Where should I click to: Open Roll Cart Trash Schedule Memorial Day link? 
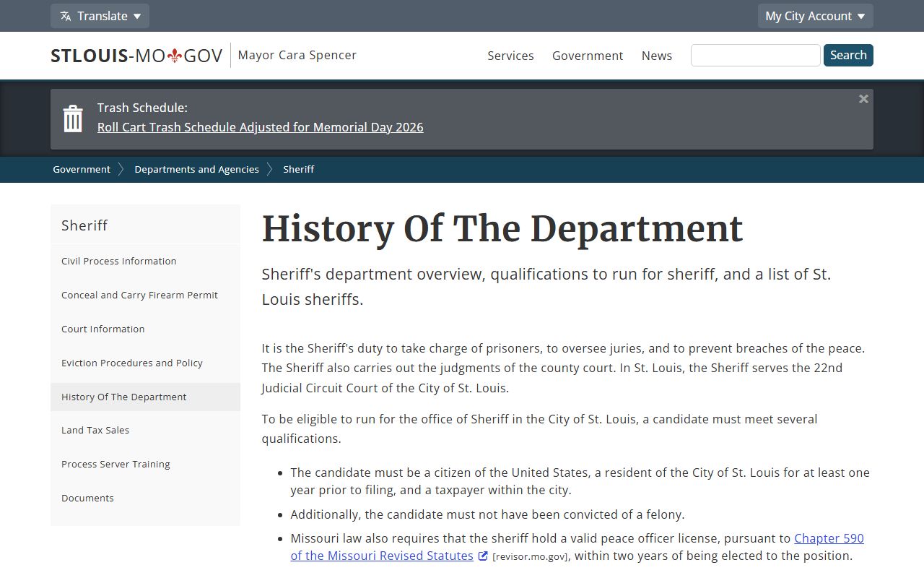pos(261,127)
